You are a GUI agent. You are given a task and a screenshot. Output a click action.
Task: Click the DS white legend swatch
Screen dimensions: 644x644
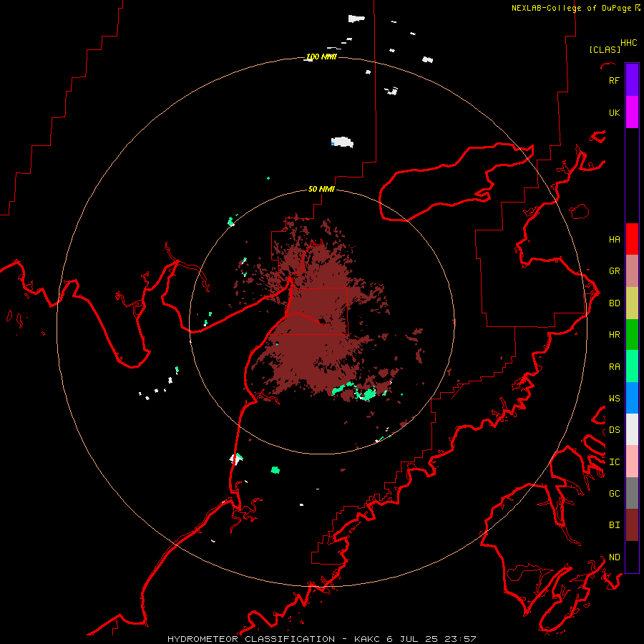click(x=632, y=429)
